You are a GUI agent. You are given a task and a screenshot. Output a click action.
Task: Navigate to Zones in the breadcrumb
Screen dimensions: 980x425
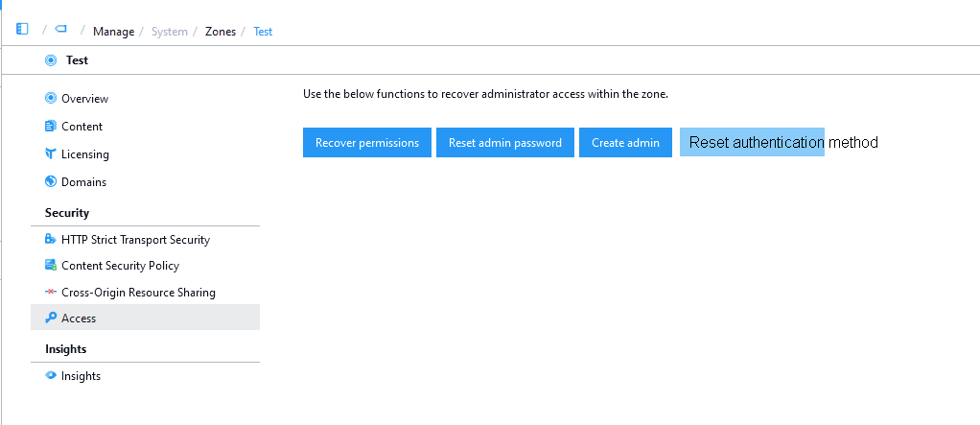click(221, 32)
